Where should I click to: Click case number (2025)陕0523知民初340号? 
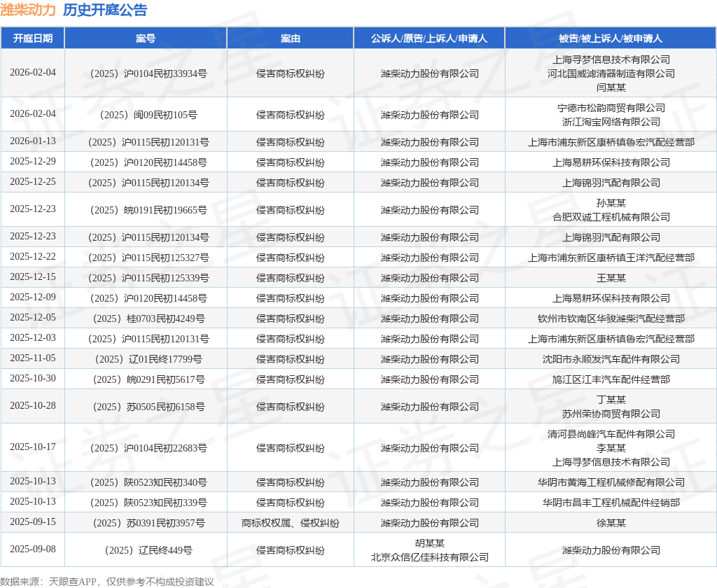pos(148,482)
